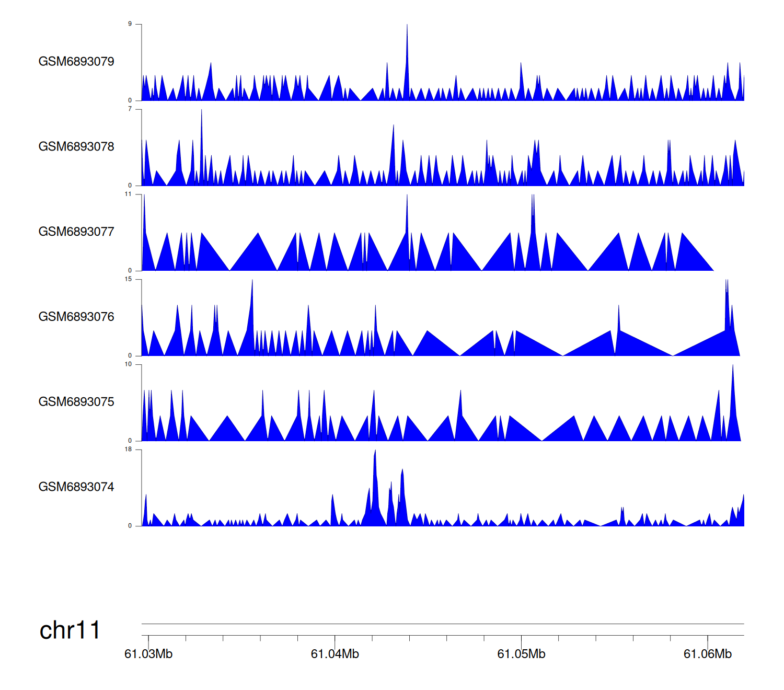Select the 61.06Mb coordinate label
The image size is (784, 690).
pos(708,654)
